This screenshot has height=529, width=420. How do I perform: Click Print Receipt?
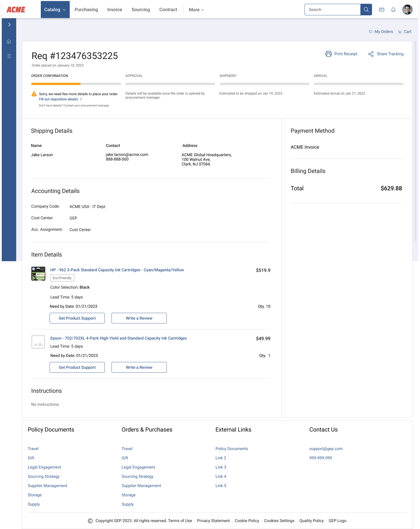[x=346, y=54]
